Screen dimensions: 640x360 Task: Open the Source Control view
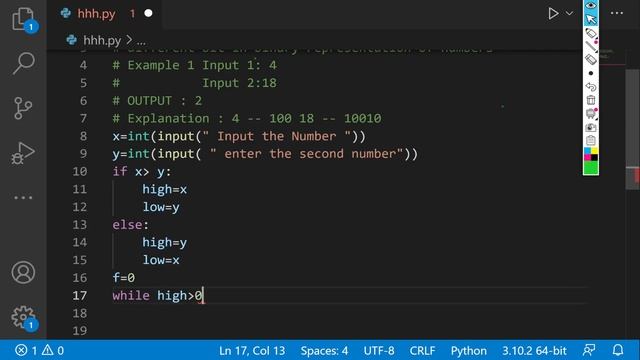(23, 108)
